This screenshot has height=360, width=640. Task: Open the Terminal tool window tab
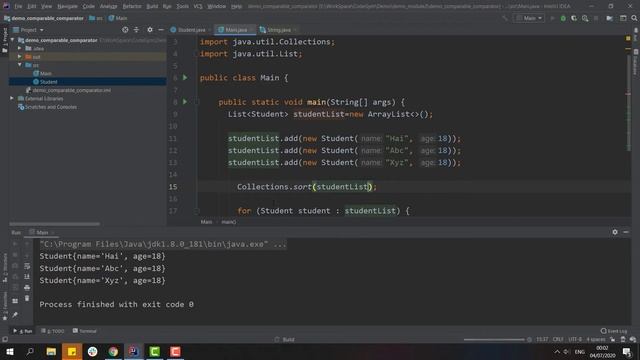pos(84,331)
